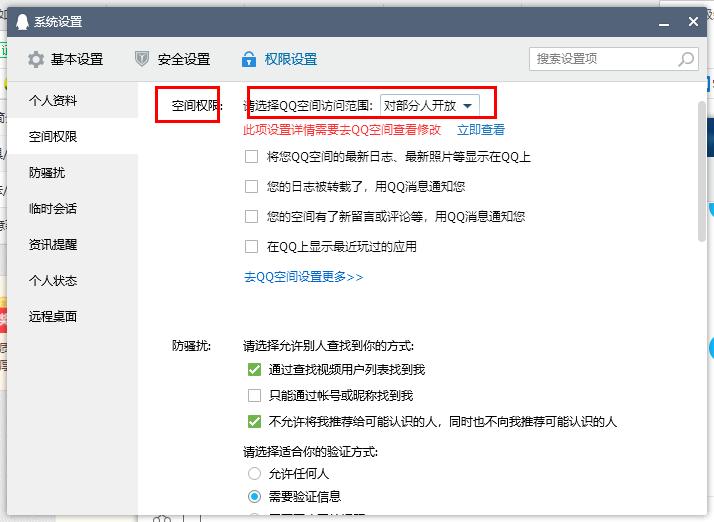Go to 防骚扰 in the sidebar
714x522 pixels.
pyautogui.click(x=72, y=172)
